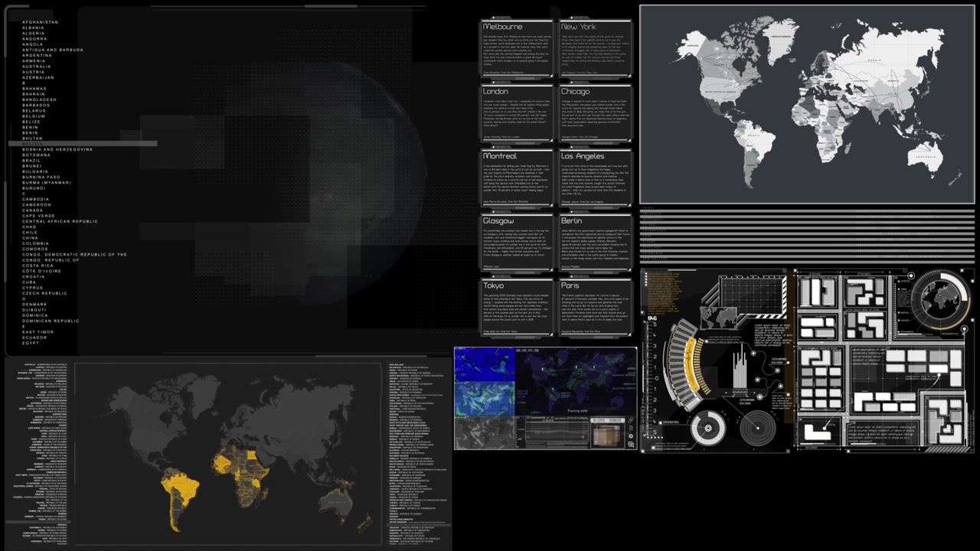Click the grid display screen in HUD

point(752,296)
